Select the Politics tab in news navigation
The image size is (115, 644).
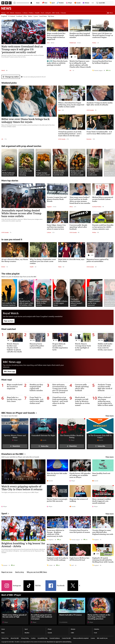point(31,13)
